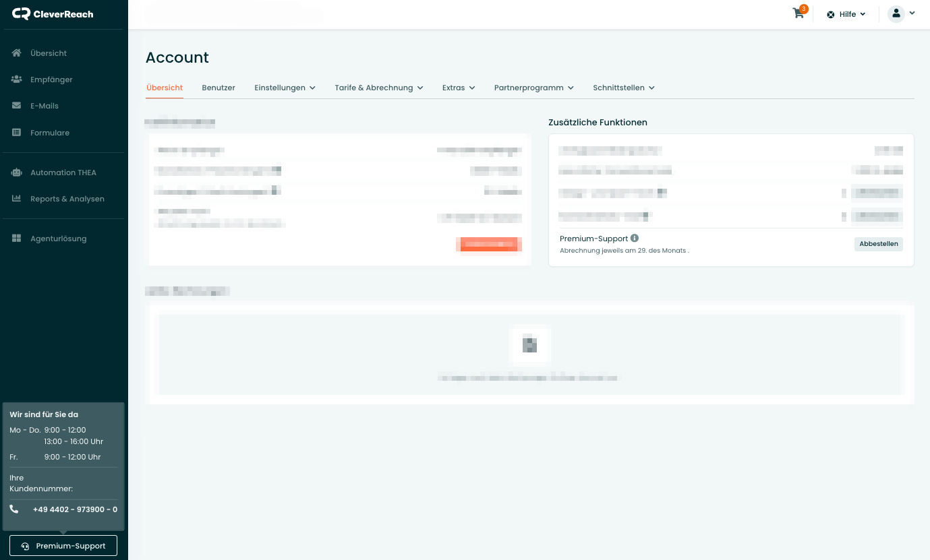
Task: Click the blurred search field in top bar
Action: pyautogui.click(x=234, y=14)
